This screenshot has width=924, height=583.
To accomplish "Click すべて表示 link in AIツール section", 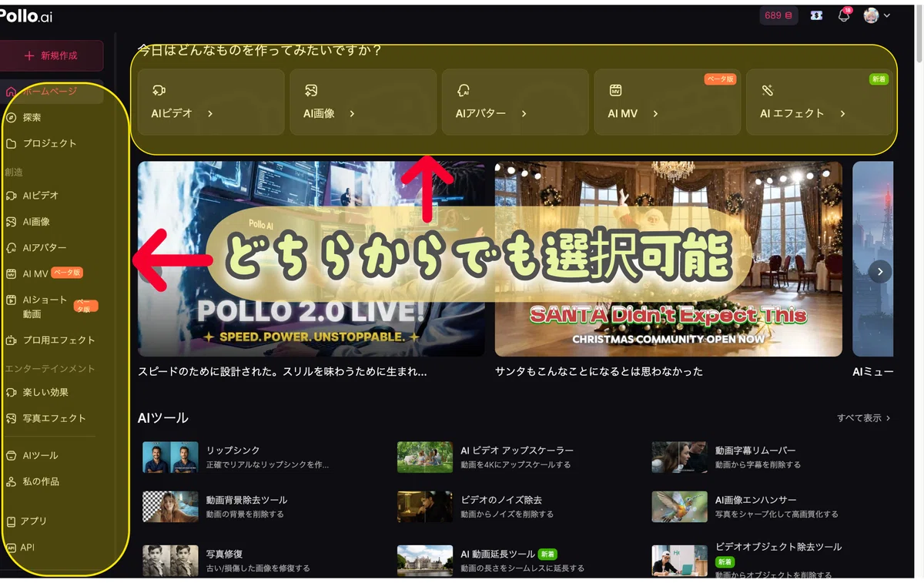I will click(864, 418).
